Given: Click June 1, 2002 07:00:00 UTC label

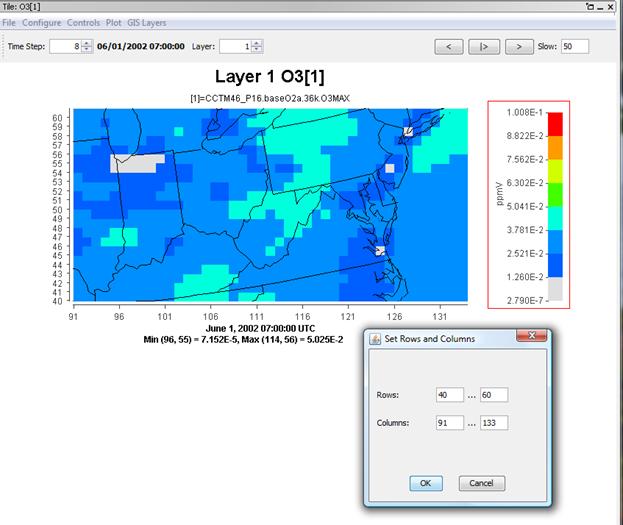Looking at the screenshot, I should [260, 329].
